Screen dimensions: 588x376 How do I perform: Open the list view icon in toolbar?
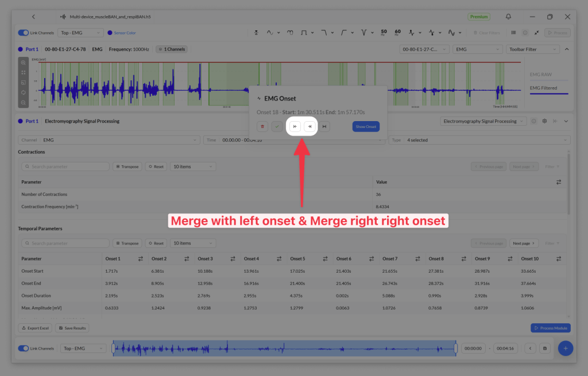click(x=513, y=33)
